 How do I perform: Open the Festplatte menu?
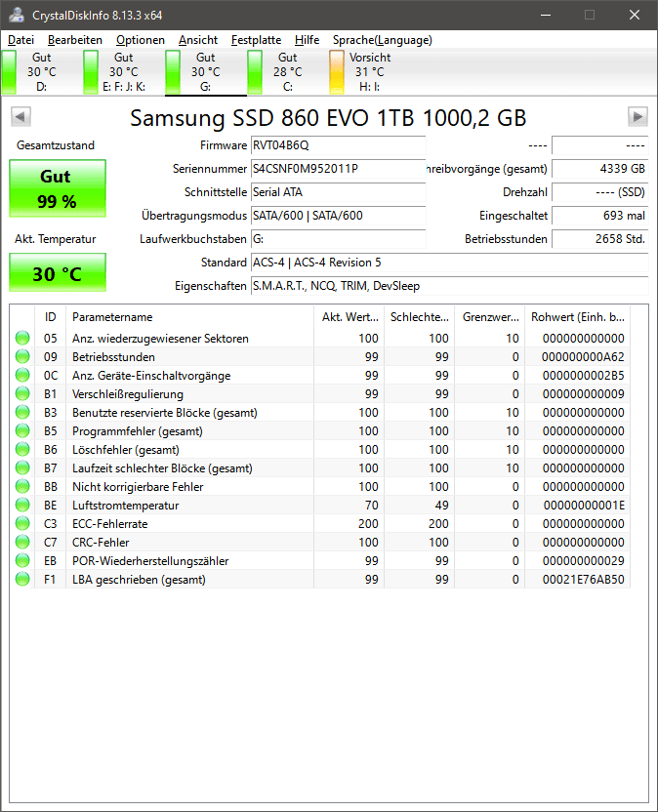click(x=256, y=40)
